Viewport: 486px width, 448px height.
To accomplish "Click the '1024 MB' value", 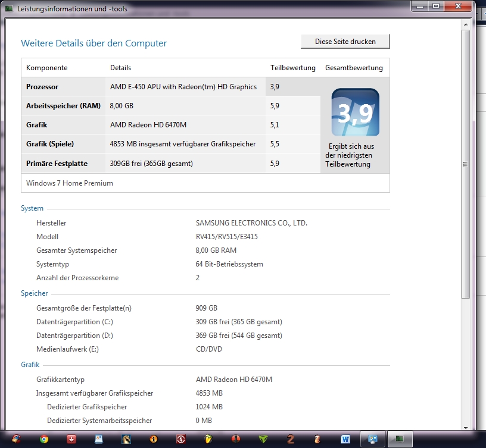I will [209, 407].
